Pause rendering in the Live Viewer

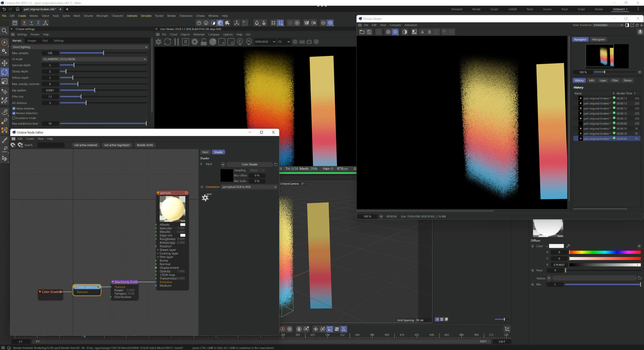point(176,42)
